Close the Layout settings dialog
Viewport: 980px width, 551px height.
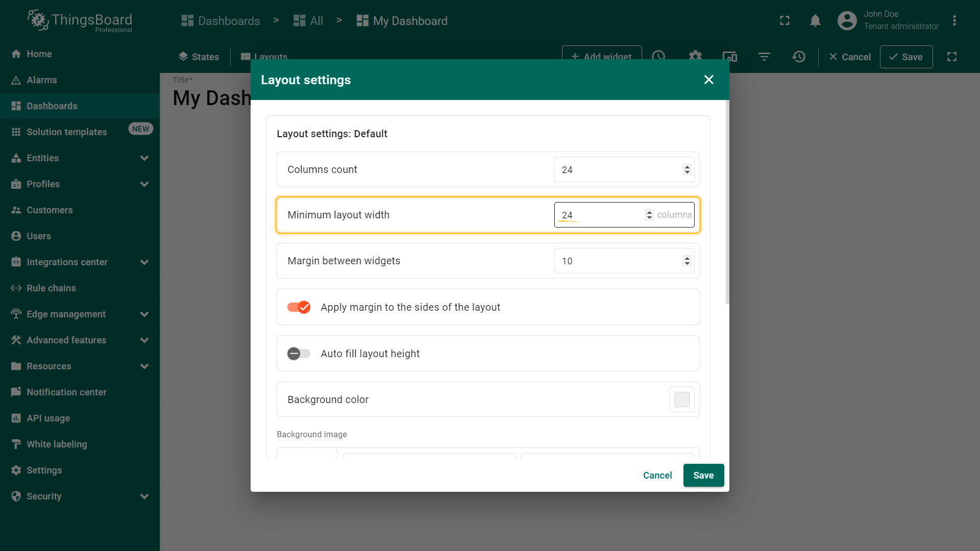pos(708,80)
